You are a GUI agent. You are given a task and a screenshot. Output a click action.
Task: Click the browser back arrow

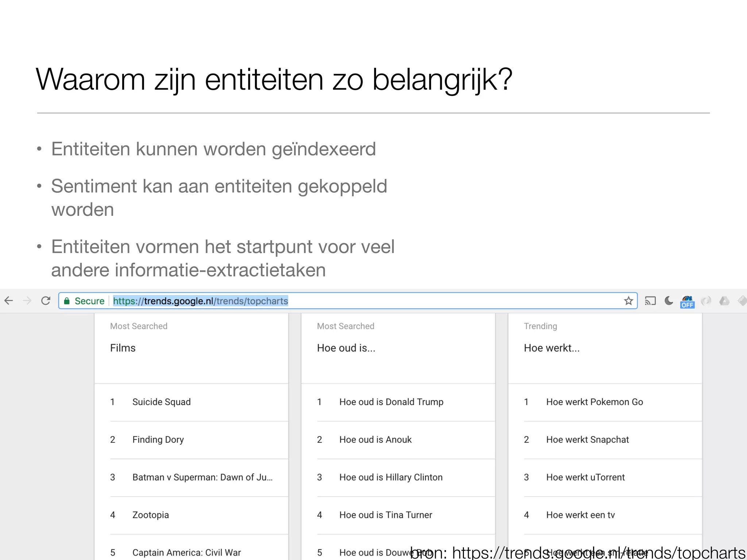[9, 301]
